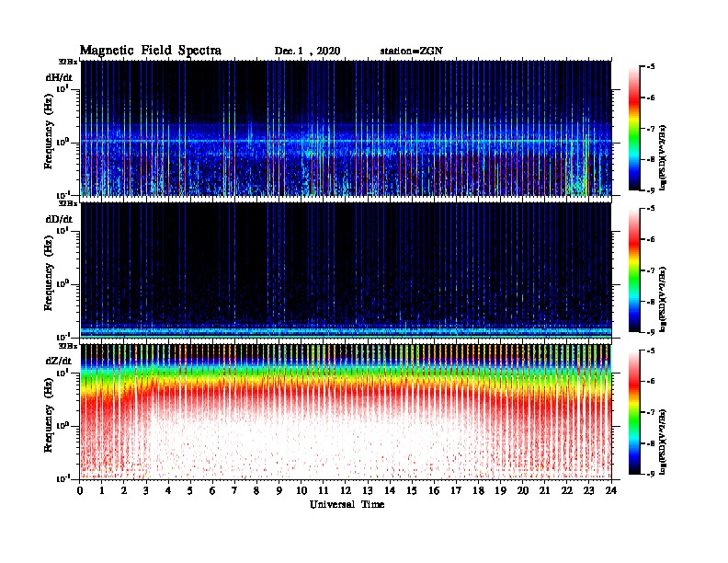Click the dD/dt spectrogram plot area

pos(346,270)
